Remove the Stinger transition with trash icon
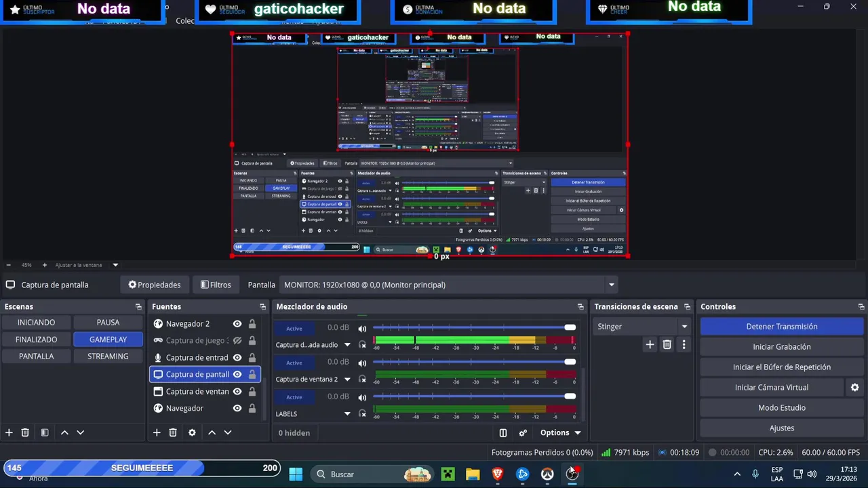 tap(667, 344)
